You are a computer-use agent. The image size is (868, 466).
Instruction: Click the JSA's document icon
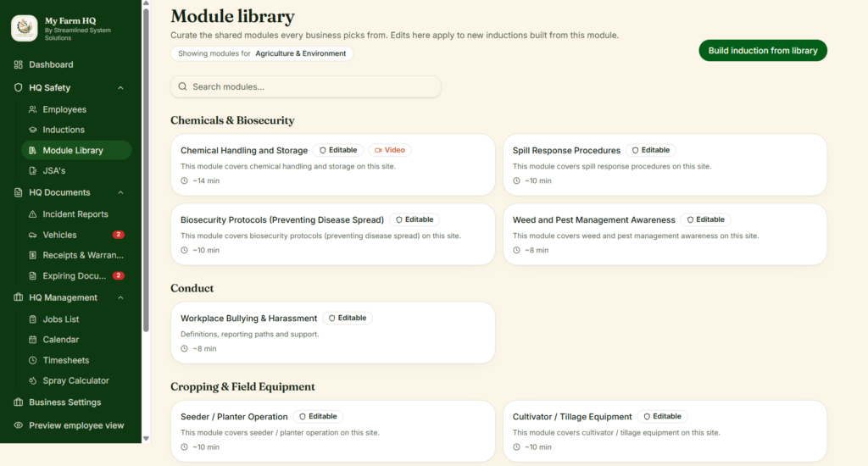[x=33, y=171]
